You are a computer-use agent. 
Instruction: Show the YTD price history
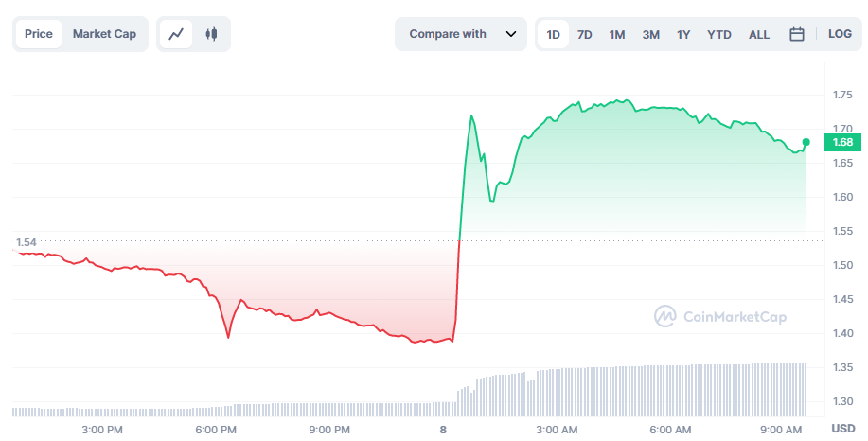click(719, 35)
